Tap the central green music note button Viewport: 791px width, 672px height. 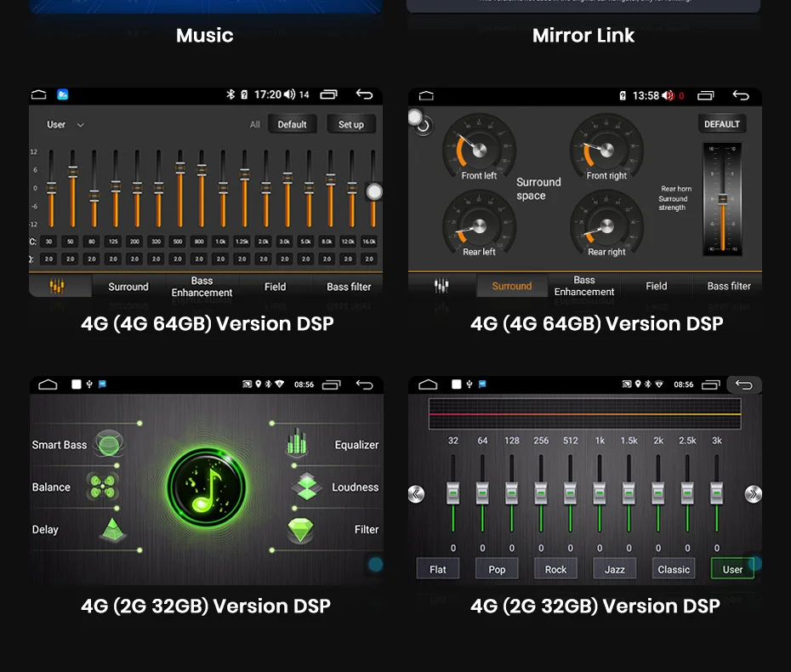tap(207, 487)
